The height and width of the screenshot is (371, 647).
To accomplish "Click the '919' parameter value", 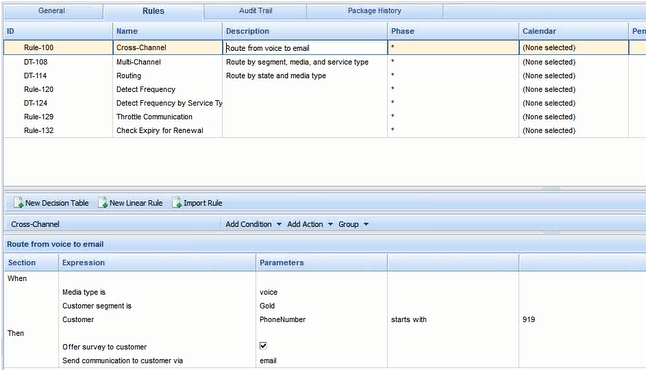I will coord(529,319).
